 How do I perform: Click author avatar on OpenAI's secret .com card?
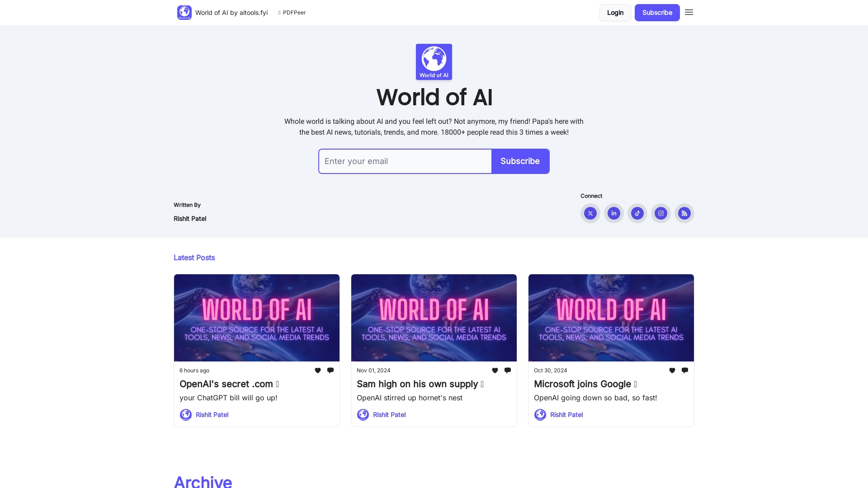pyautogui.click(x=186, y=415)
